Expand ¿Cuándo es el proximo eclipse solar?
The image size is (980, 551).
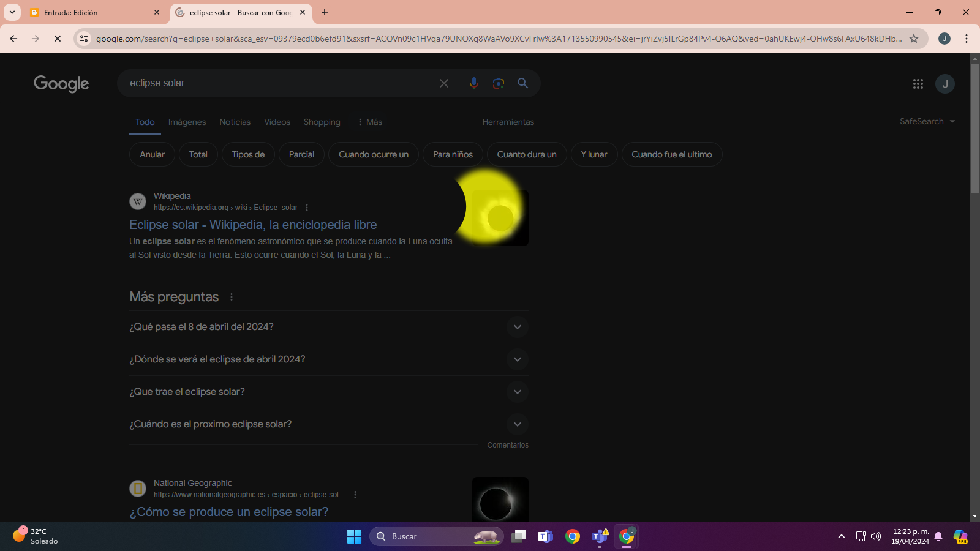pos(329,424)
